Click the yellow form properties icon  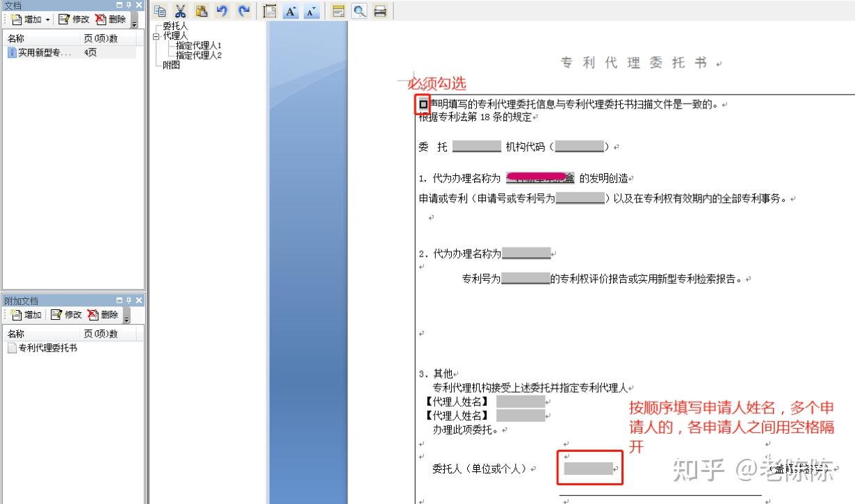pyautogui.click(x=339, y=11)
